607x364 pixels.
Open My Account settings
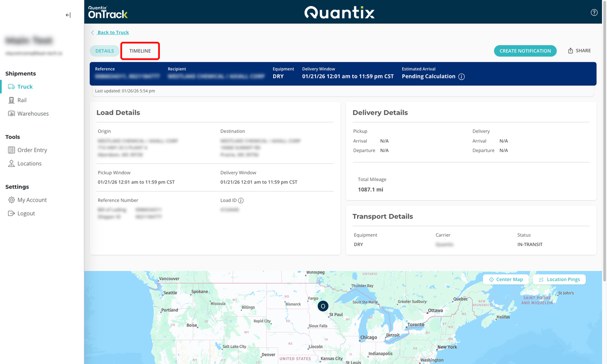click(32, 200)
